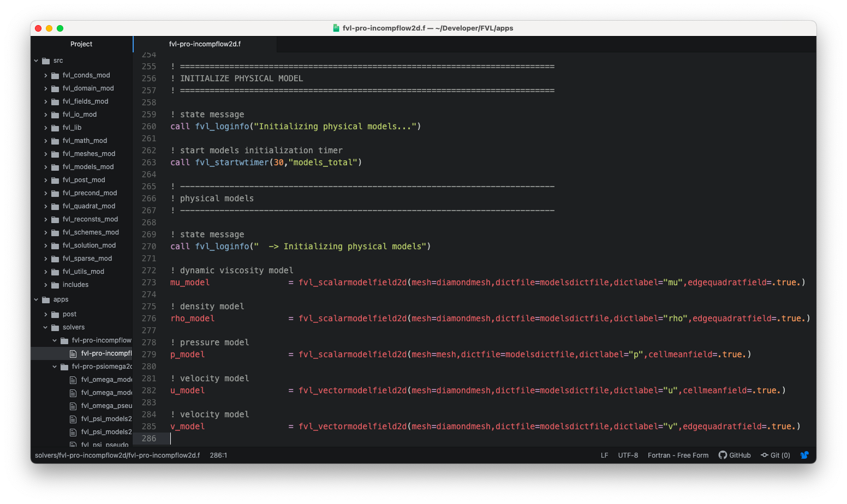
Task: Click the solvers folder icon
Action: 55,327
